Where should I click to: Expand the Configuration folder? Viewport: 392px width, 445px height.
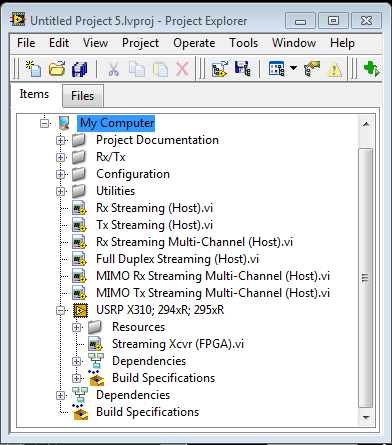tap(60, 174)
